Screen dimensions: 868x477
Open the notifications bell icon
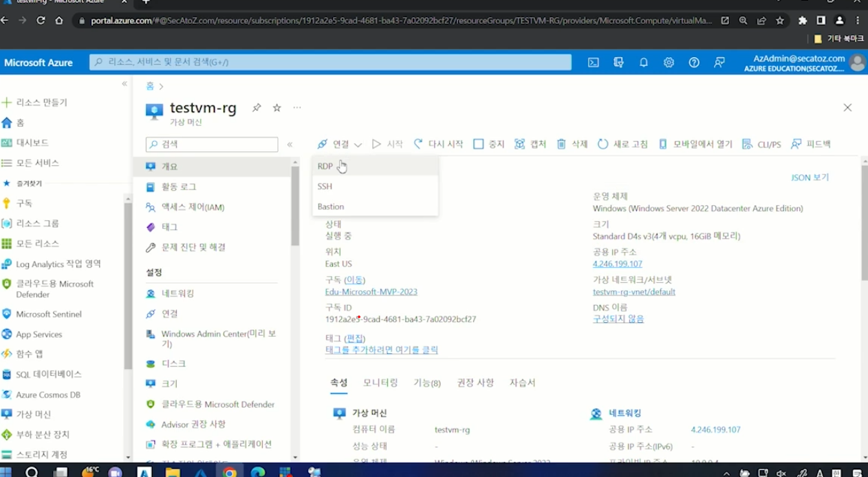pos(644,63)
